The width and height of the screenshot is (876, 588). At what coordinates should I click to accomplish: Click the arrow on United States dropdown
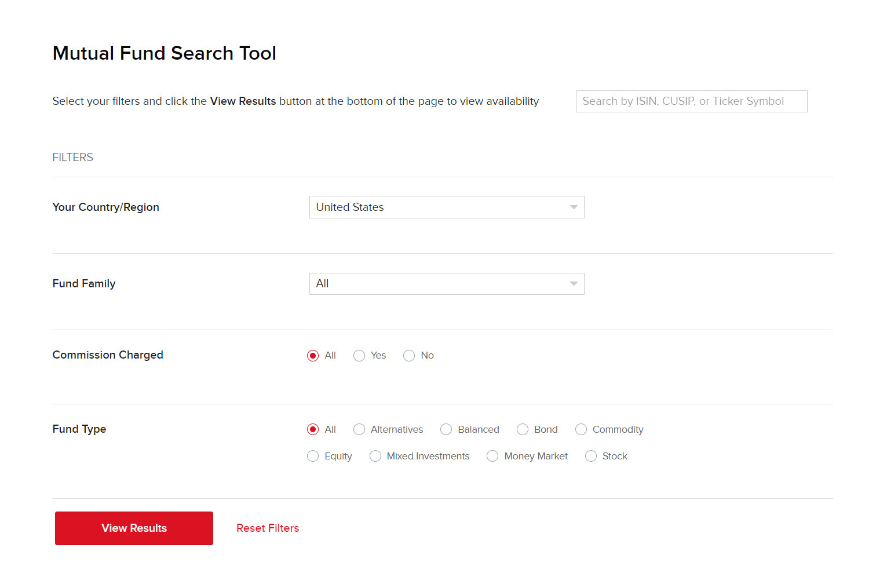(573, 207)
